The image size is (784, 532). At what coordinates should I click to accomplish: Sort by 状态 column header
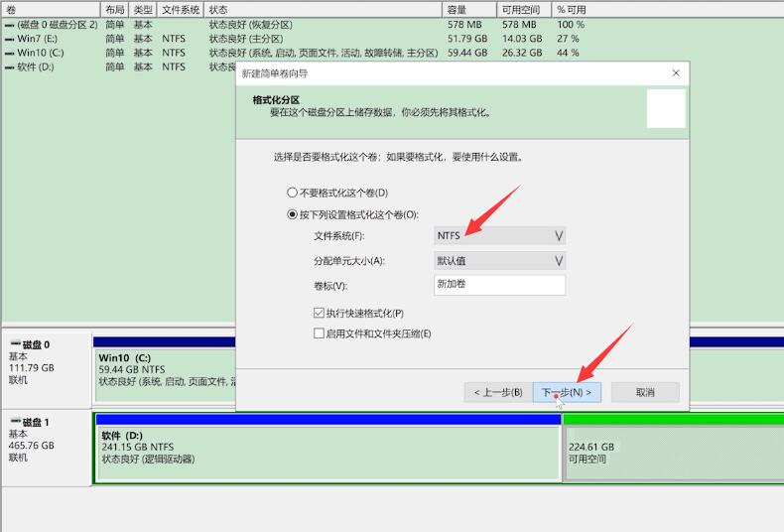[323, 10]
